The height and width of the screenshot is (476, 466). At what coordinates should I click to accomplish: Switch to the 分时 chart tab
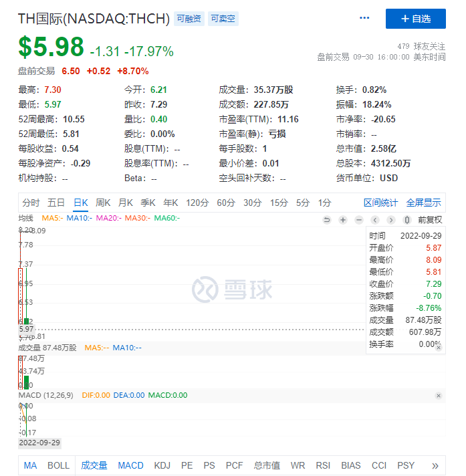point(31,203)
